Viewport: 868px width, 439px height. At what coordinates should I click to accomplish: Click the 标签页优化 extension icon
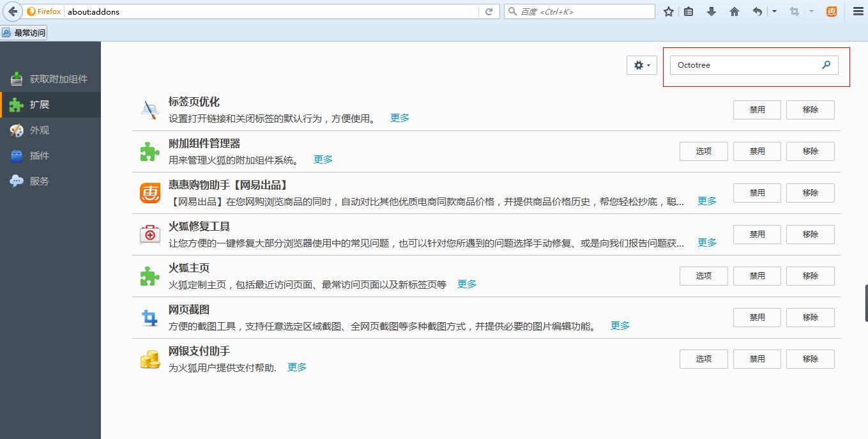click(x=150, y=110)
